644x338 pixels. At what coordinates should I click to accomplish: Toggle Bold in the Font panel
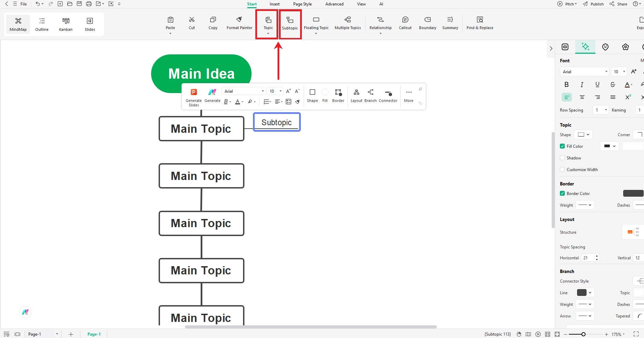(566, 84)
